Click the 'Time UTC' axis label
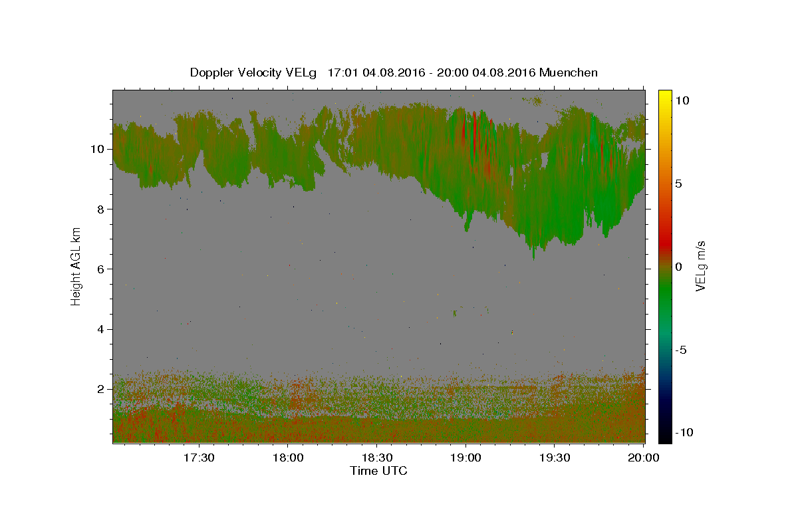This screenshot has height=532, width=798. [378, 471]
